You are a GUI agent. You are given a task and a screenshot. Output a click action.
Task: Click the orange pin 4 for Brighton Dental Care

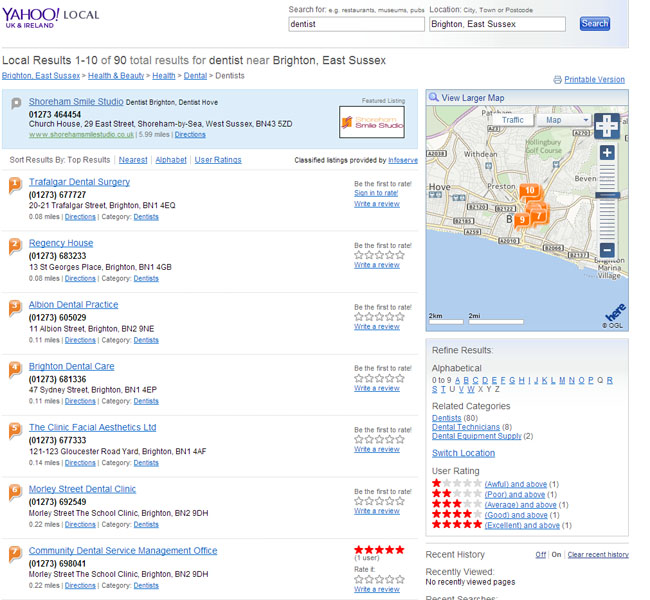(x=15, y=369)
